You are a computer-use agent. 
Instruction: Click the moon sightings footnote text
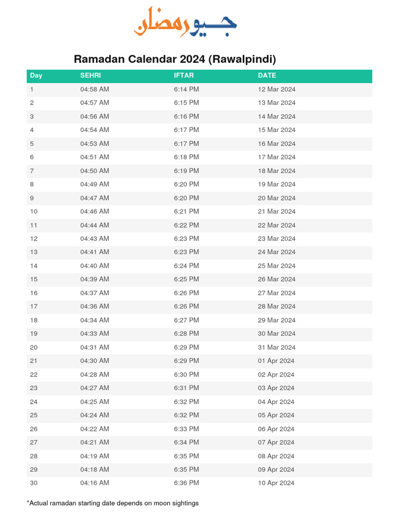tap(113, 503)
